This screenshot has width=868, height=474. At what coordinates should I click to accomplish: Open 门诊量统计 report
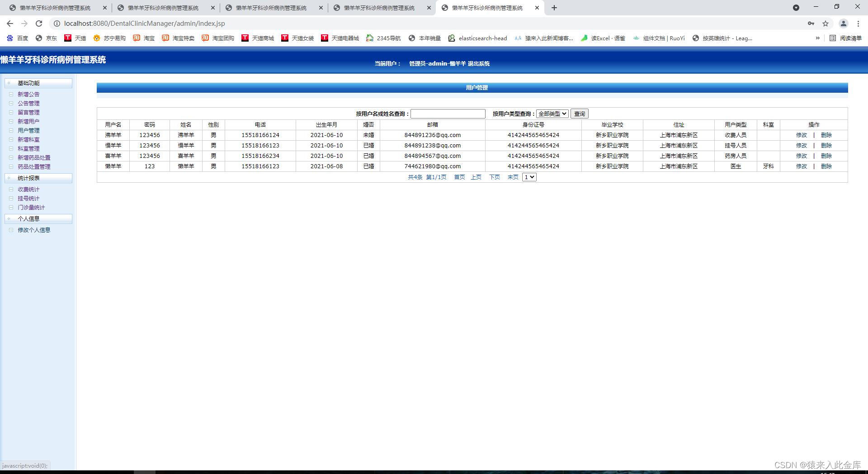tap(31, 207)
